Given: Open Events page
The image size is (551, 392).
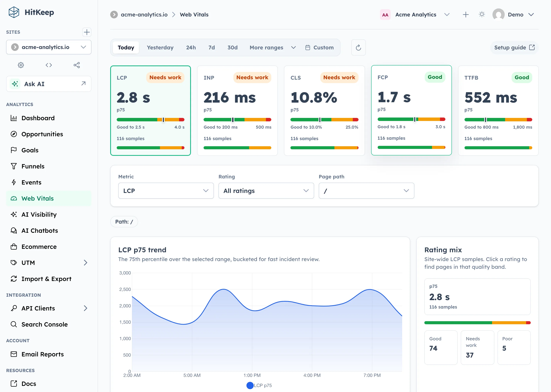Looking at the screenshot, I should [49, 182].
